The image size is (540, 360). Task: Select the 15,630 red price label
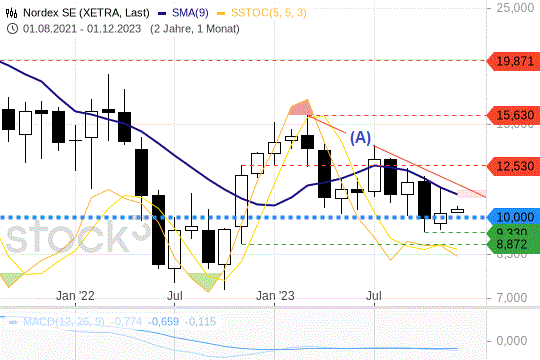click(x=513, y=115)
